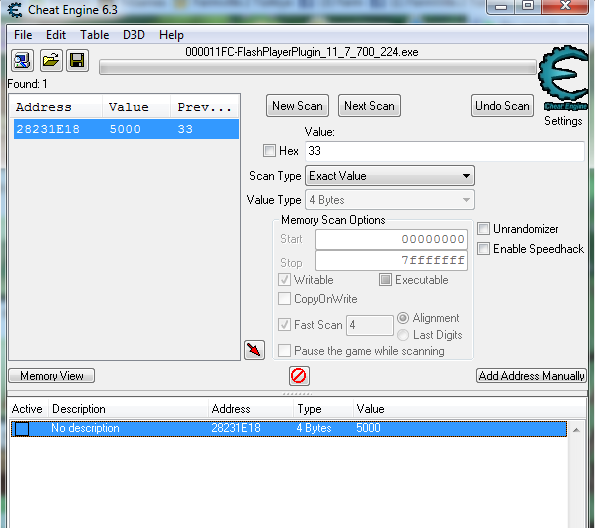The height and width of the screenshot is (528, 595).
Task: Click value 5000 in address list
Action: coord(368,428)
